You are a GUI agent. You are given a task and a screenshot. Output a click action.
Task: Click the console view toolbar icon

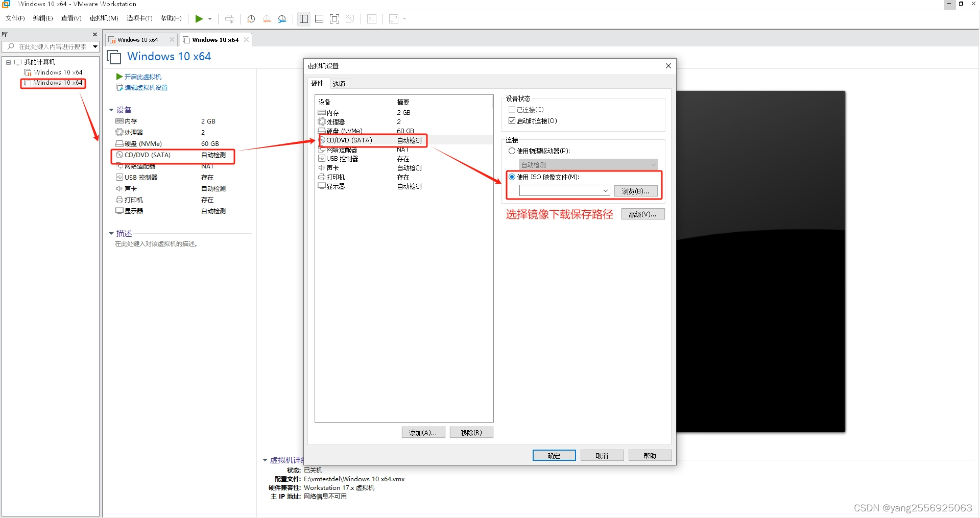coord(372,19)
